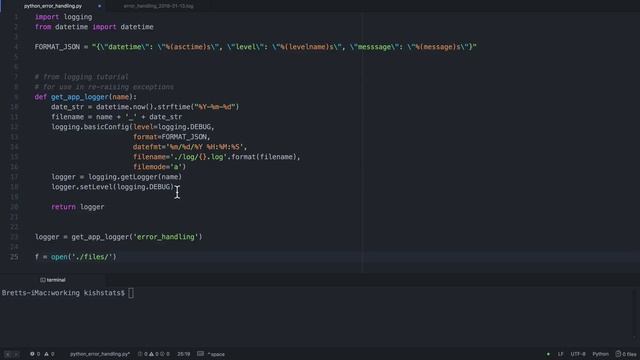Click the filename = name + '_' + date_str line

[x=116, y=117]
